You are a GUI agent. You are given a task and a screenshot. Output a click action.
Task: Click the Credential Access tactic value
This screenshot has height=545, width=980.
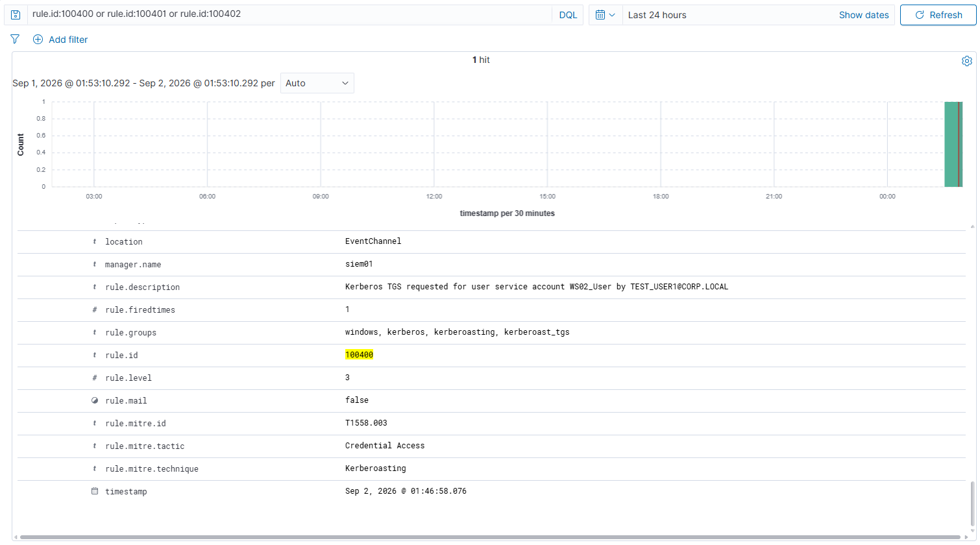pos(385,446)
